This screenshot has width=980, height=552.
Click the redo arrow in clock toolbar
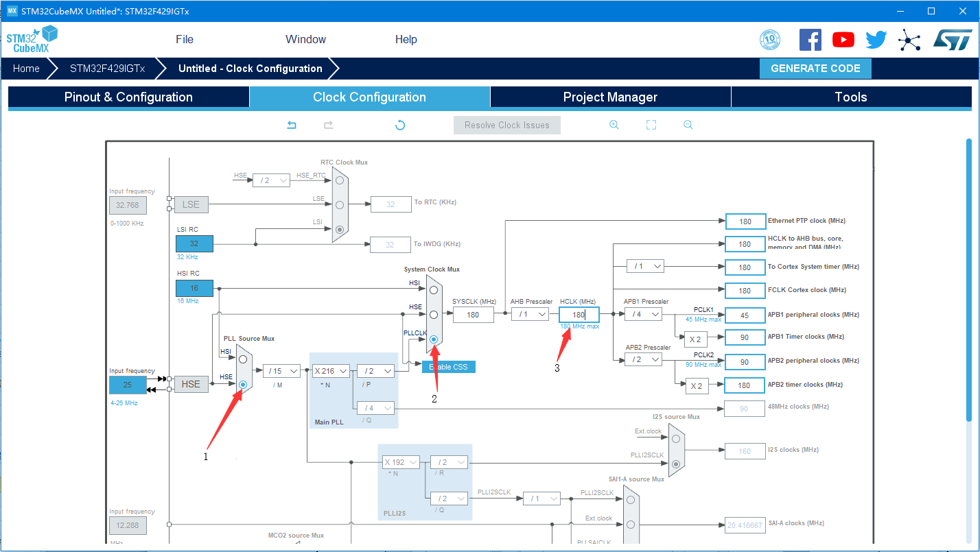click(329, 125)
